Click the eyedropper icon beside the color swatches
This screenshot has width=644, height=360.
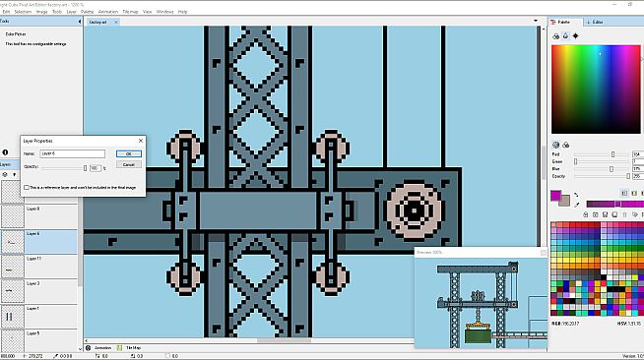(577, 205)
